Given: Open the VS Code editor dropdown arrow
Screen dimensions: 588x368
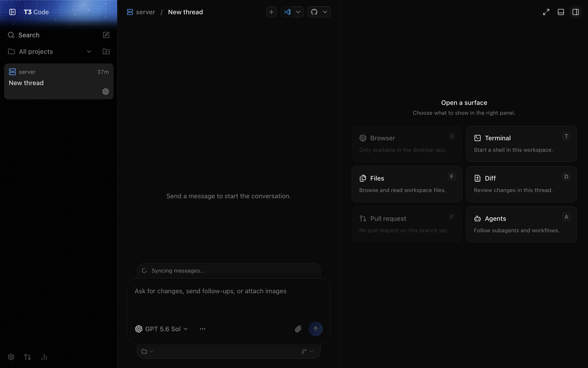Looking at the screenshot, I should (x=298, y=12).
